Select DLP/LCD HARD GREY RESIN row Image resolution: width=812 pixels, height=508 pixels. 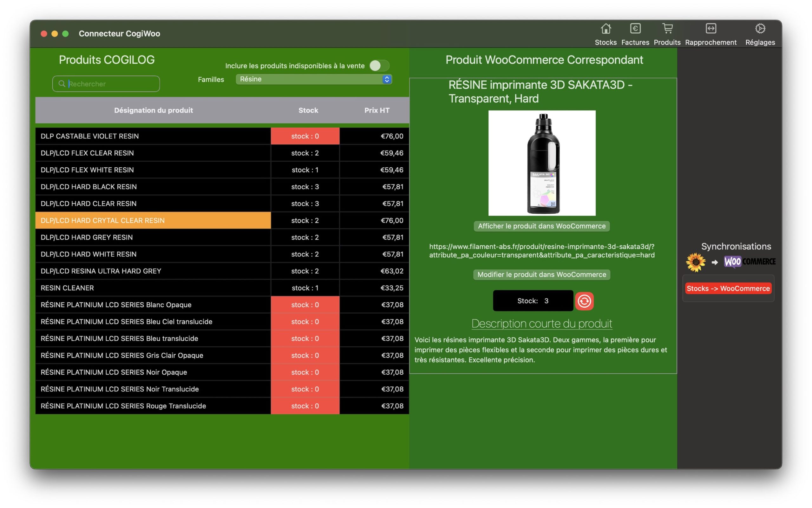pos(222,237)
